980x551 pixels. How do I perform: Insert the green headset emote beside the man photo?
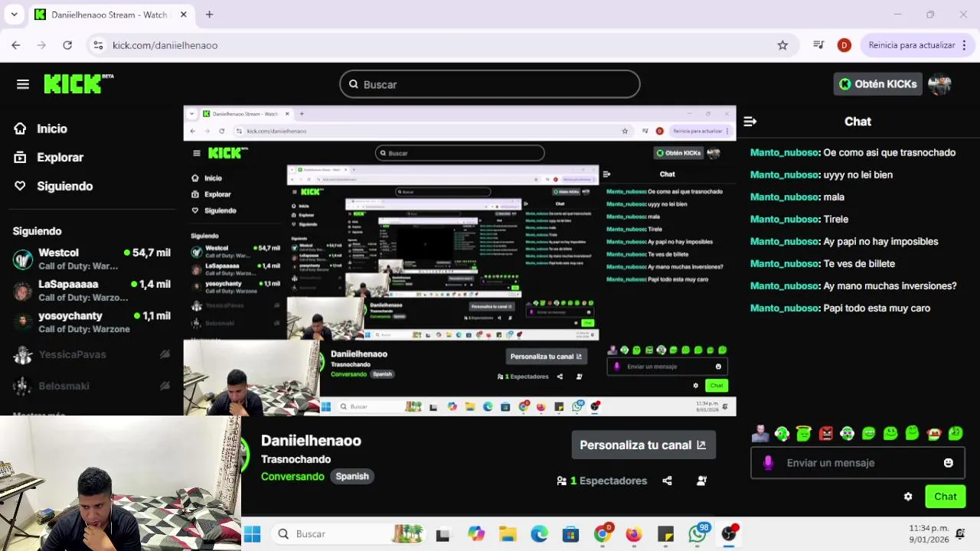click(782, 434)
